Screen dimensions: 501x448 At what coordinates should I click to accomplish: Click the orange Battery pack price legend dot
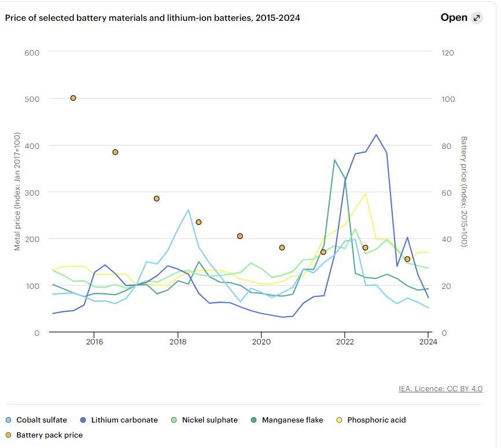click(9, 435)
